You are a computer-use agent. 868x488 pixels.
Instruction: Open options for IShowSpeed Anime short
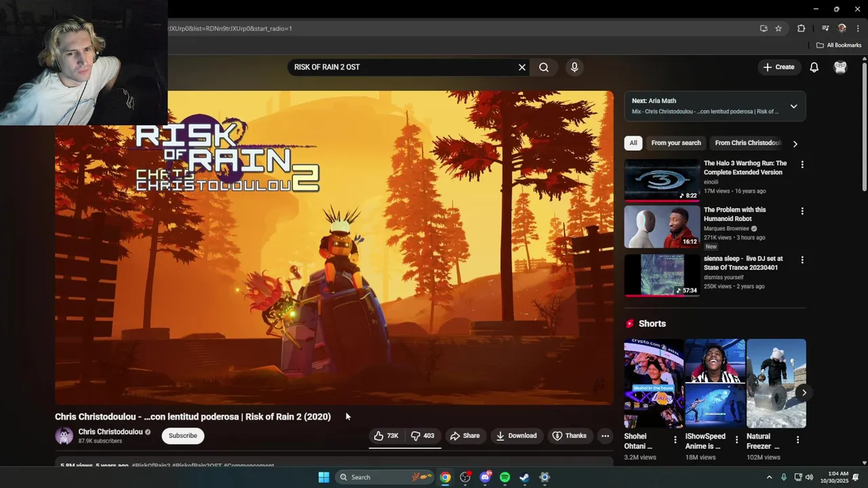point(736,440)
